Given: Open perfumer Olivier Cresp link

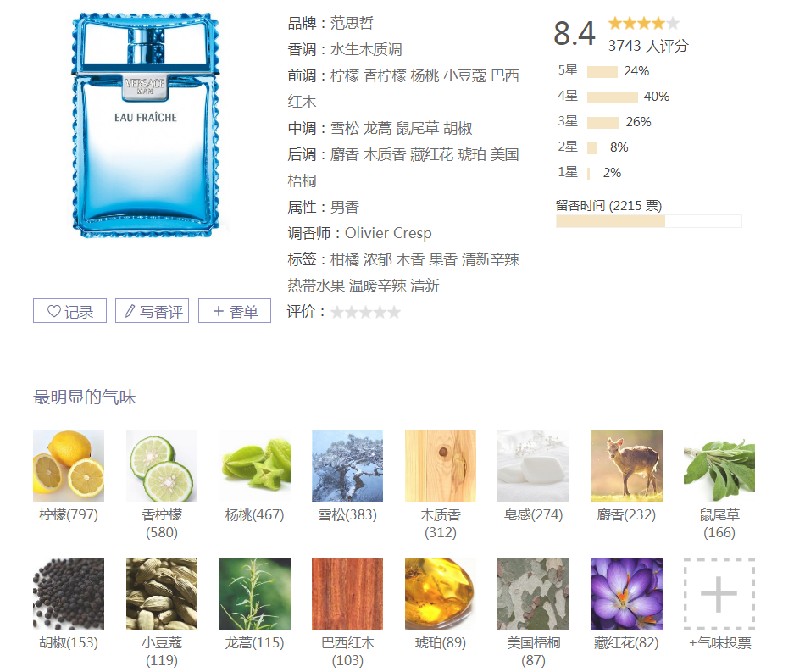Looking at the screenshot, I should (x=388, y=233).
